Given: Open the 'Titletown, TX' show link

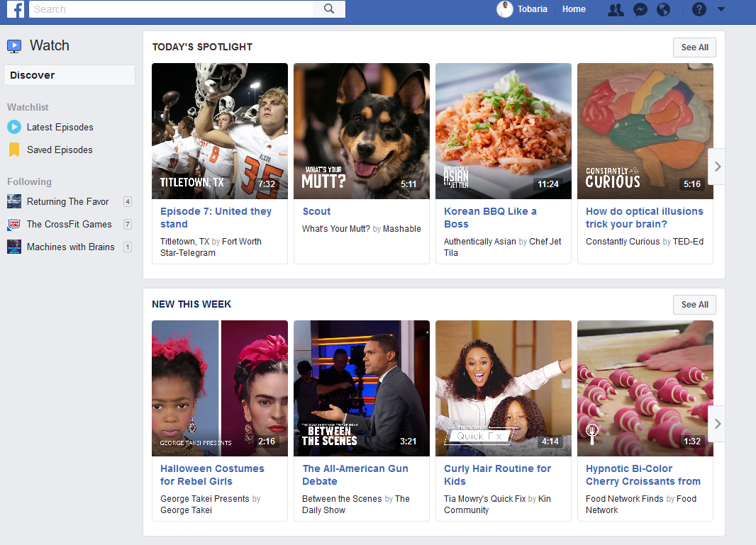Looking at the screenshot, I should point(184,242).
